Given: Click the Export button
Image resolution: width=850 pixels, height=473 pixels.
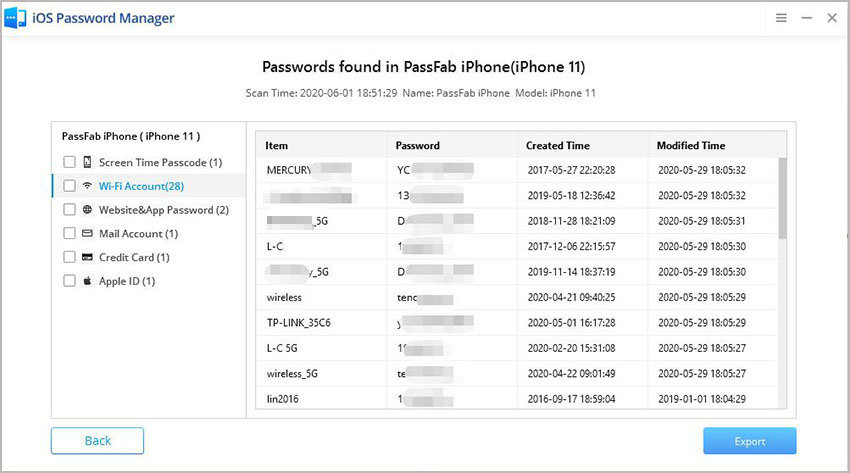Looking at the screenshot, I should click(x=749, y=441).
